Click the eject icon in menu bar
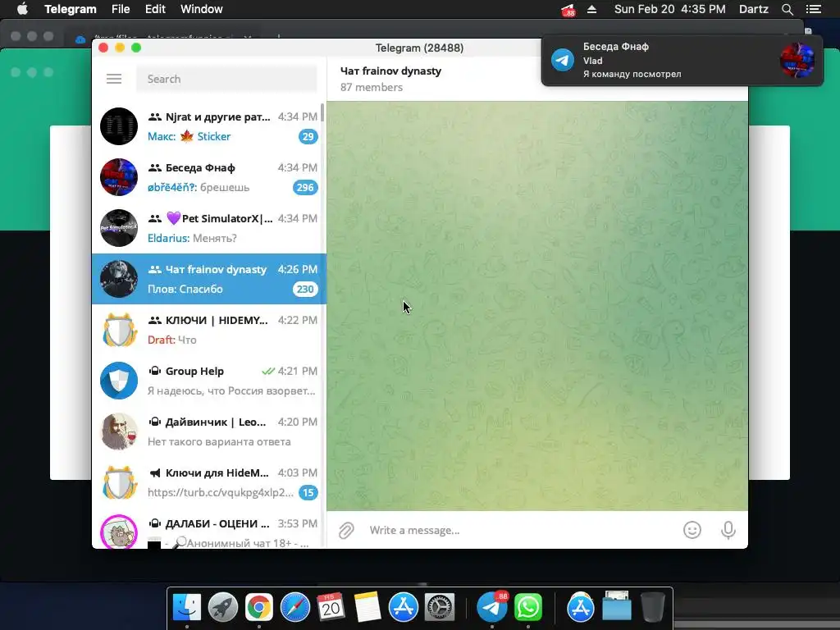The height and width of the screenshot is (630, 840). (592, 9)
